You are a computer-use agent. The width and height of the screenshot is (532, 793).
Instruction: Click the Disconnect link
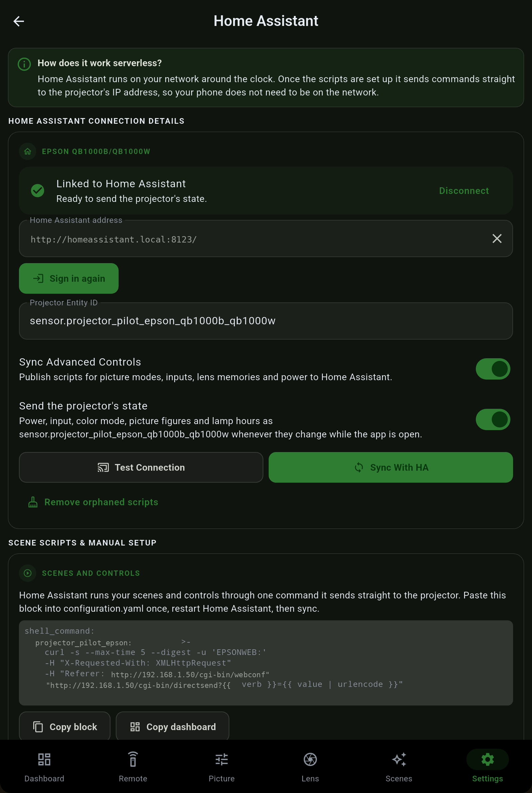click(x=464, y=191)
